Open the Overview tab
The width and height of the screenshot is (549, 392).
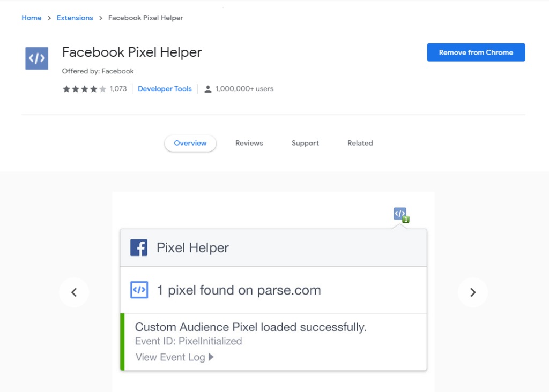click(x=190, y=144)
